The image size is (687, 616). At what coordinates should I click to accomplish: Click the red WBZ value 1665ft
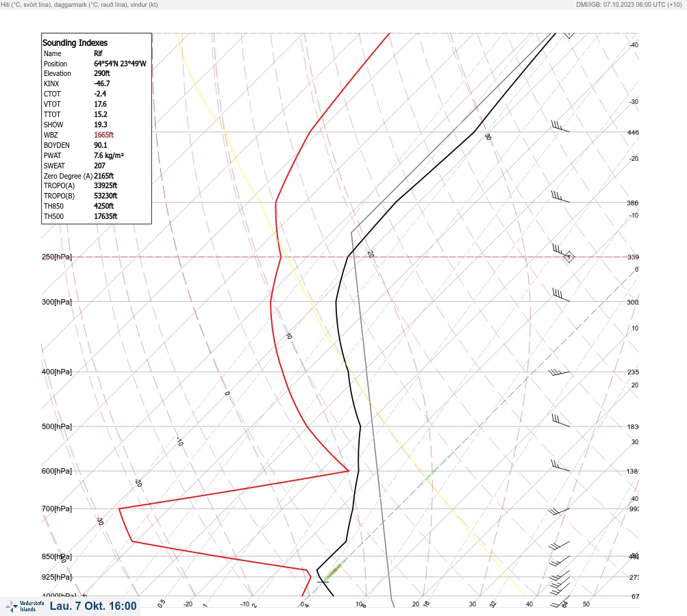point(104,135)
